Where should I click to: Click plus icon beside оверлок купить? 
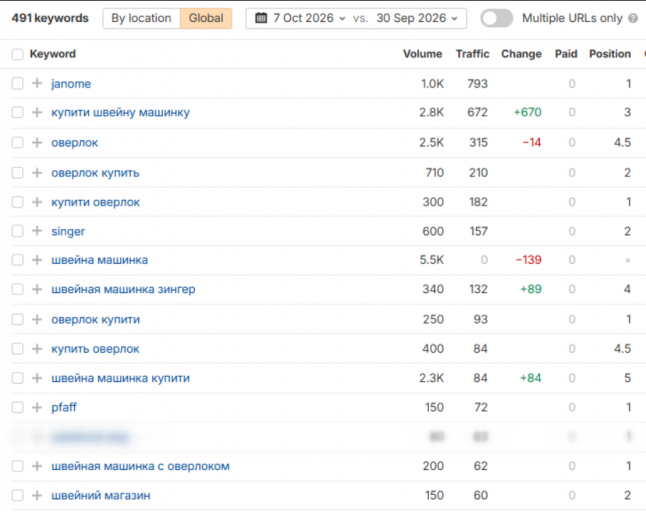37,173
